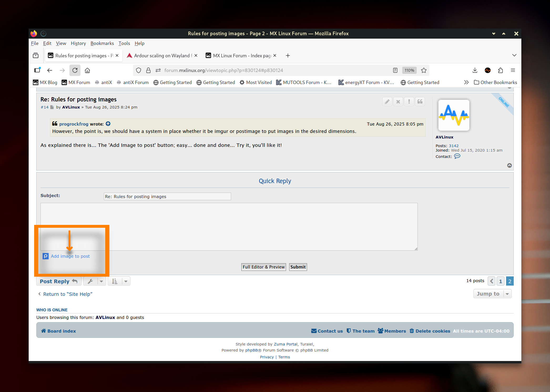Click the AVLinux contact speech bubble icon
This screenshot has height=392, width=550.
[457, 156]
